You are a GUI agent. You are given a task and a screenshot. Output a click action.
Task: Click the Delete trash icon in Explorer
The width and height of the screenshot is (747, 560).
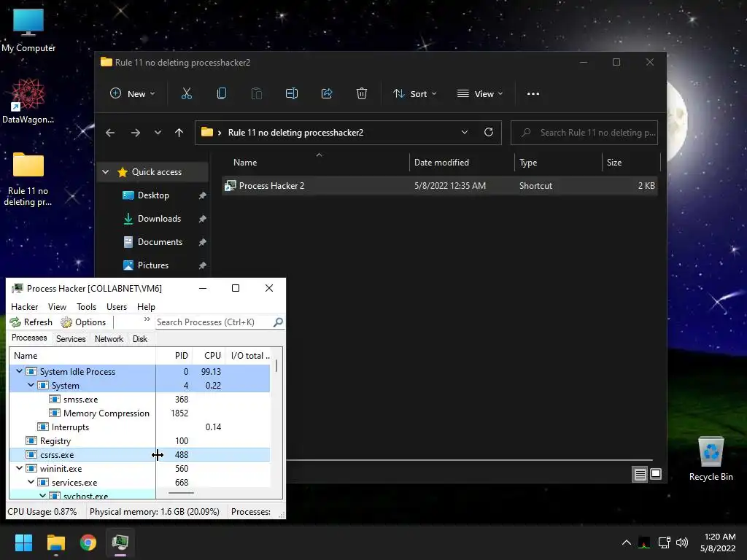pyautogui.click(x=362, y=93)
